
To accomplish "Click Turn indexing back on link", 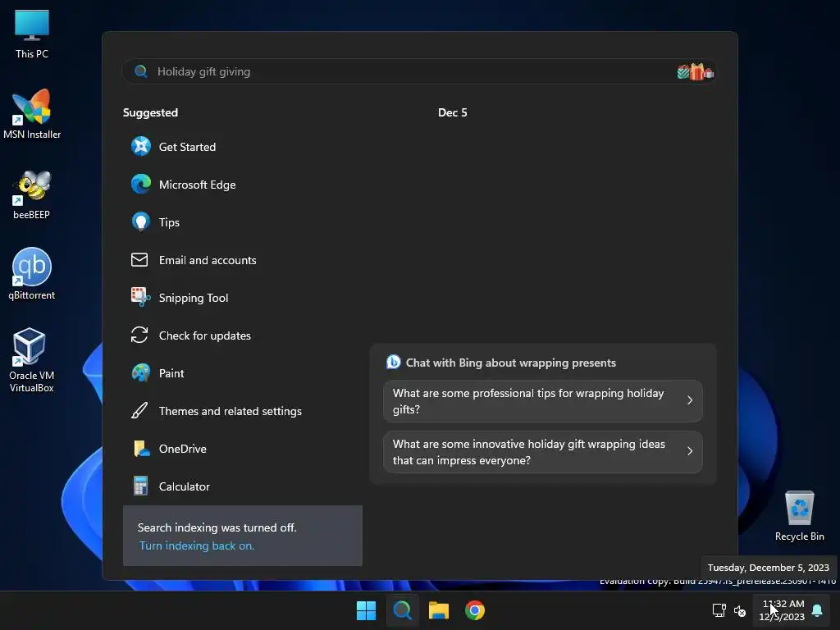I will [x=197, y=546].
